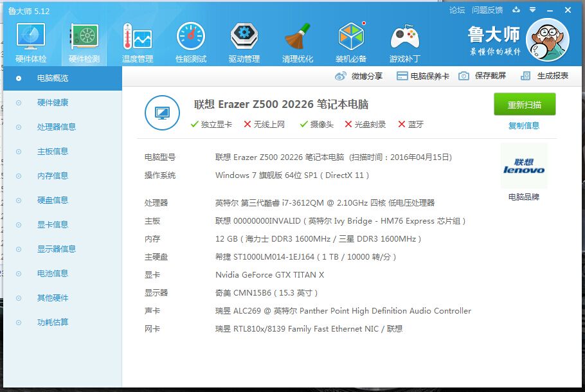Open 问题反馈 feedback link
Viewport: 585px width, 392px height.
pos(487,10)
